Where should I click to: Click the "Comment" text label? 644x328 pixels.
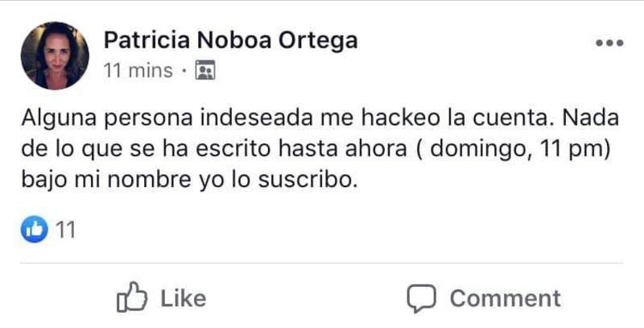[x=506, y=298]
